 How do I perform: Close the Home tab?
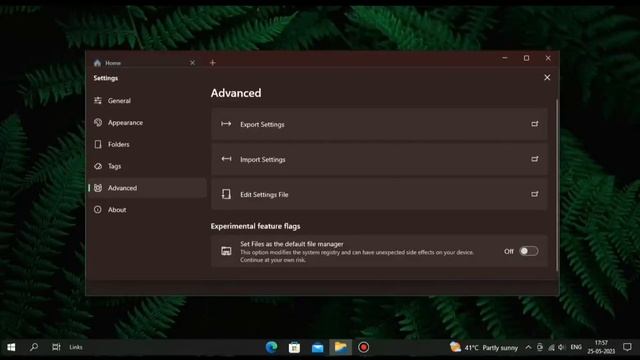[192, 63]
